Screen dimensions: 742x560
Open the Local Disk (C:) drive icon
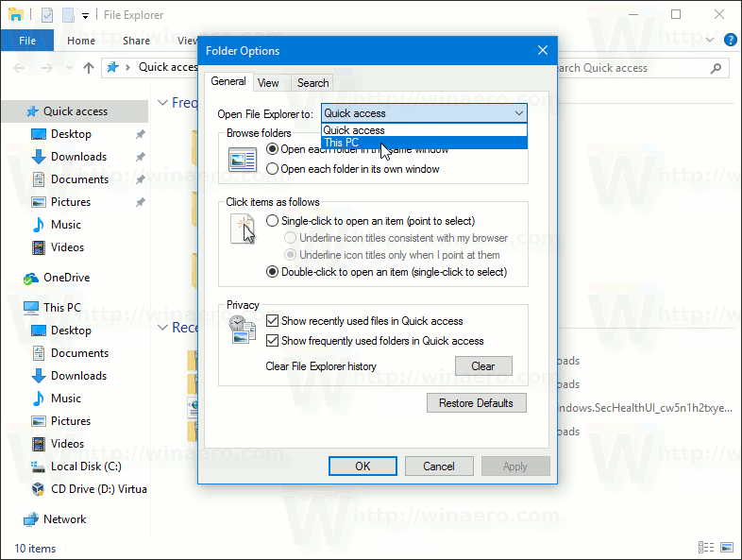(38, 467)
